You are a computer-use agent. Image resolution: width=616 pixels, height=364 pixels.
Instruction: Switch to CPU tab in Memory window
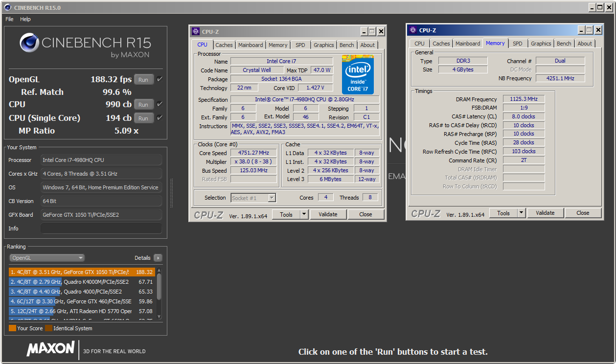pyautogui.click(x=420, y=44)
